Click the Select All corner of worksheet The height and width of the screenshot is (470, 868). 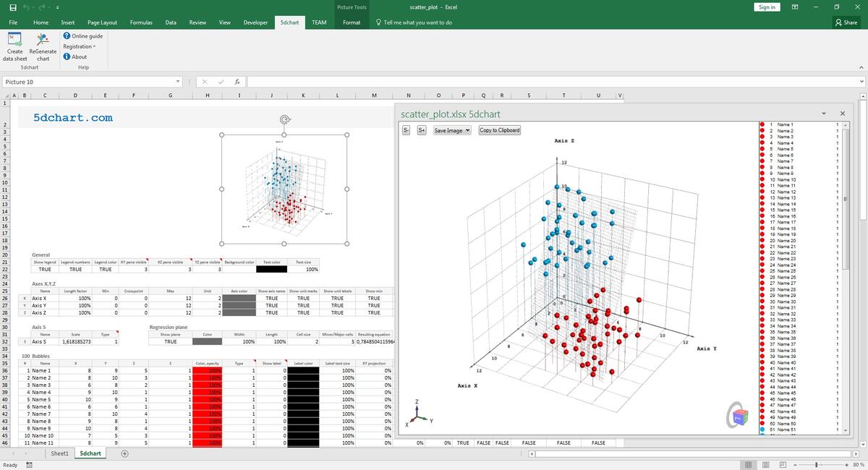[9, 95]
